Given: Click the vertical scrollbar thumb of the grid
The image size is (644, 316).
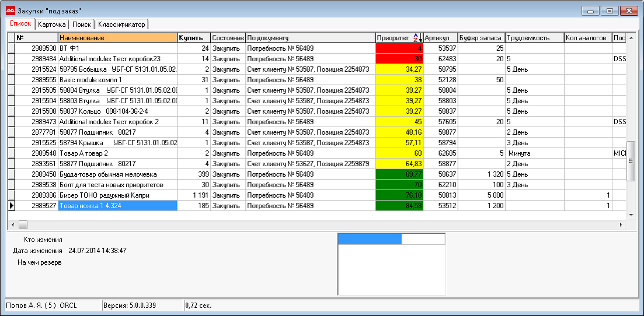Looking at the screenshot, I should click(631, 161).
